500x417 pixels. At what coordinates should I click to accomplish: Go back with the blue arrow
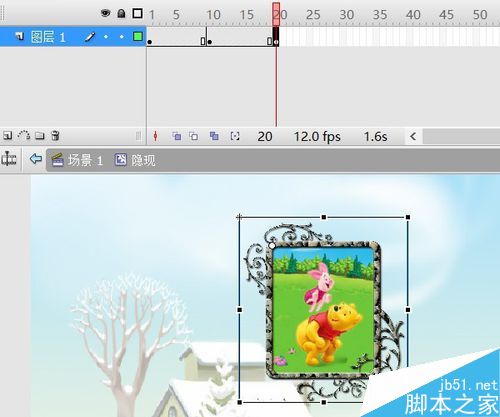(x=36, y=159)
